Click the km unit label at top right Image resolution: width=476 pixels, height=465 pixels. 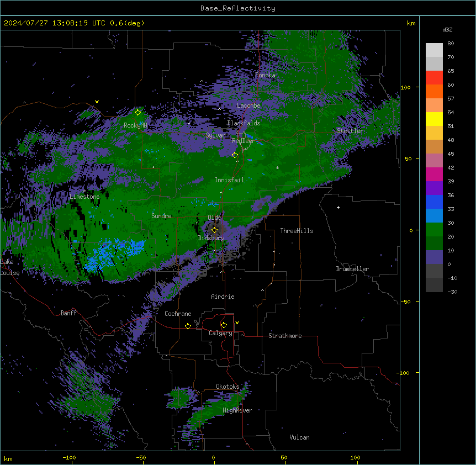coord(411,23)
